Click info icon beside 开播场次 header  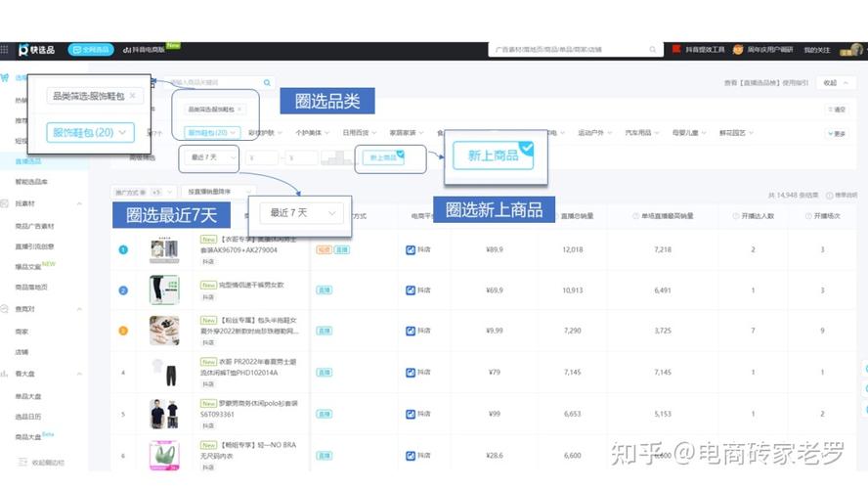(808, 216)
